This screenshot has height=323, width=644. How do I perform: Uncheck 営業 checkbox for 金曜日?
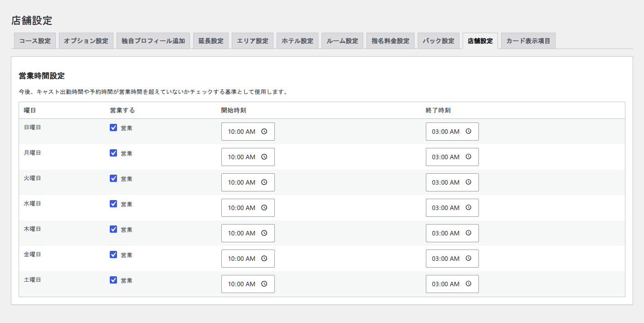tap(113, 254)
